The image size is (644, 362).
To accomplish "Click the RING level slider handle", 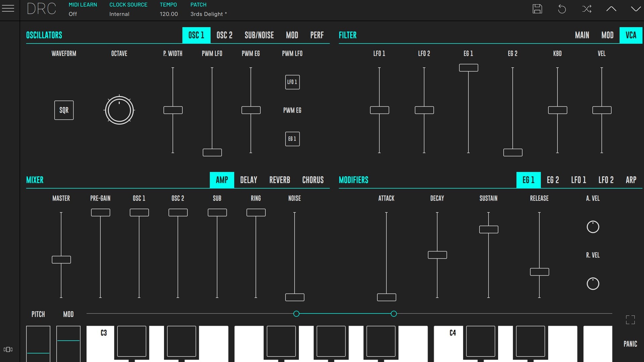I will 256,213.
